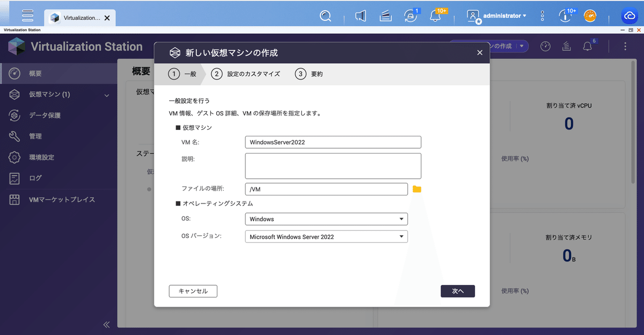Click the Virtualization Station cube logo
The width and height of the screenshot is (644, 335).
tap(17, 46)
